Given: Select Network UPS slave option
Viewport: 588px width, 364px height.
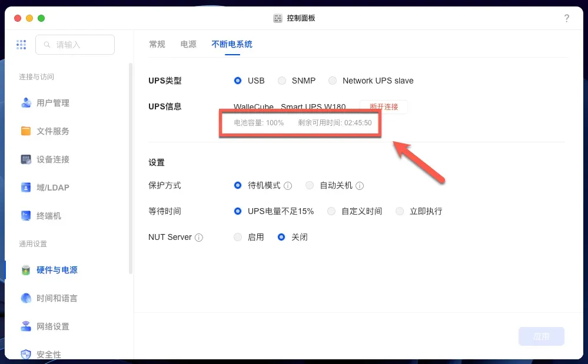Looking at the screenshot, I should [x=333, y=81].
